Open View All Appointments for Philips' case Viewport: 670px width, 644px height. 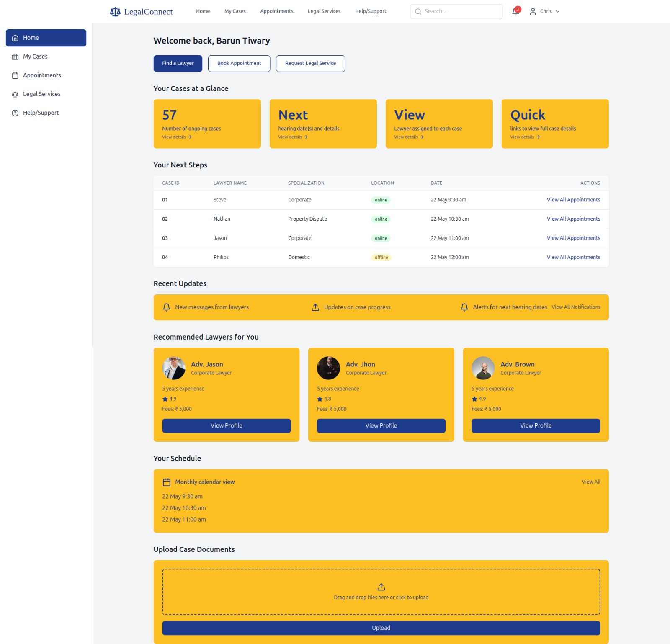574,258
